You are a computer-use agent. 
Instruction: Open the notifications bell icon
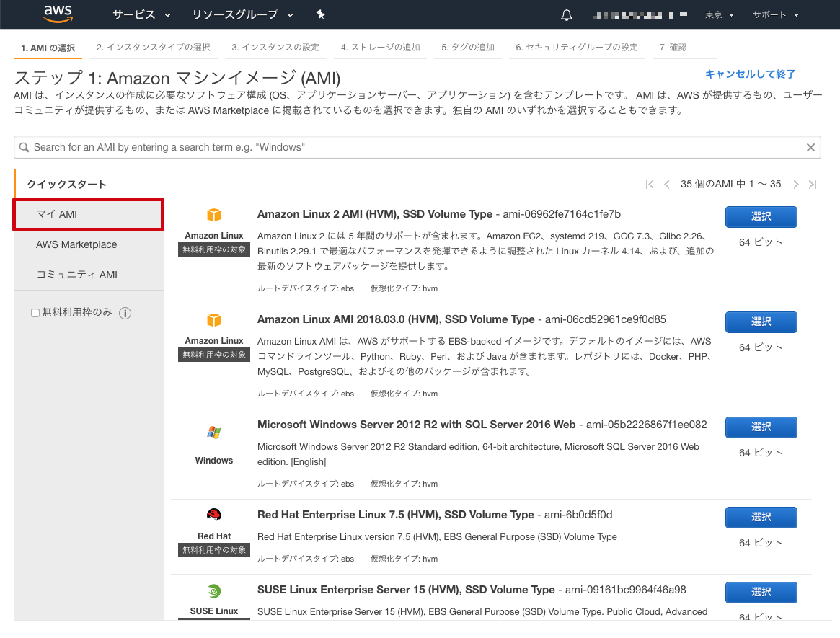pos(566,15)
